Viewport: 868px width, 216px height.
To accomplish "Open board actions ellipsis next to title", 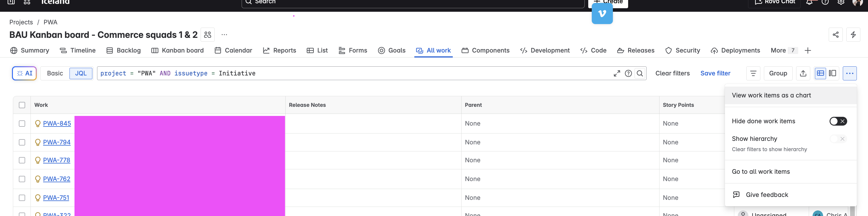I will (x=224, y=35).
